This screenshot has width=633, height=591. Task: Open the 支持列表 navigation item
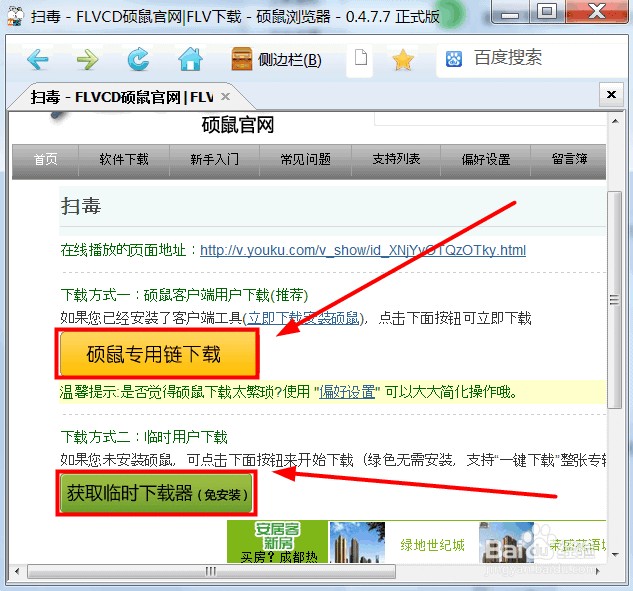click(396, 159)
